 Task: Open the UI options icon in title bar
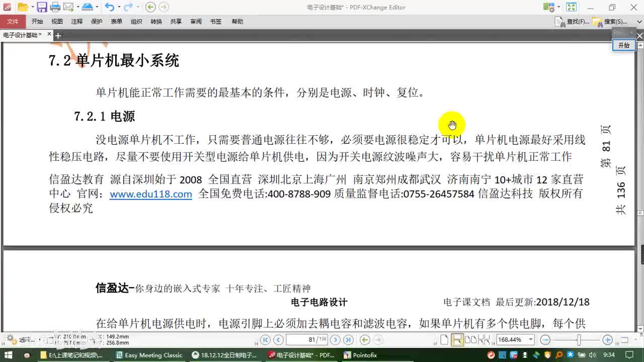point(549,7)
